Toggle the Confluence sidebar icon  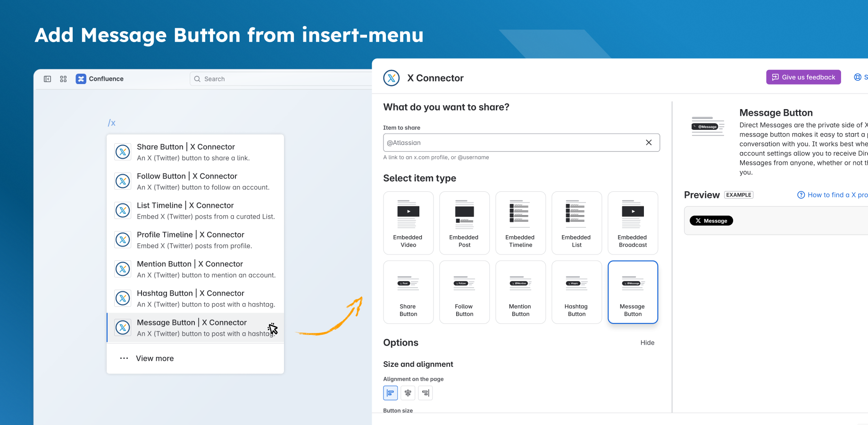point(47,79)
